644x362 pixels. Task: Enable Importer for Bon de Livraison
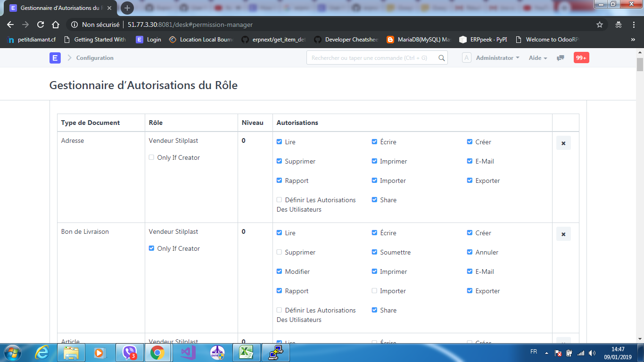tap(374, 291)
